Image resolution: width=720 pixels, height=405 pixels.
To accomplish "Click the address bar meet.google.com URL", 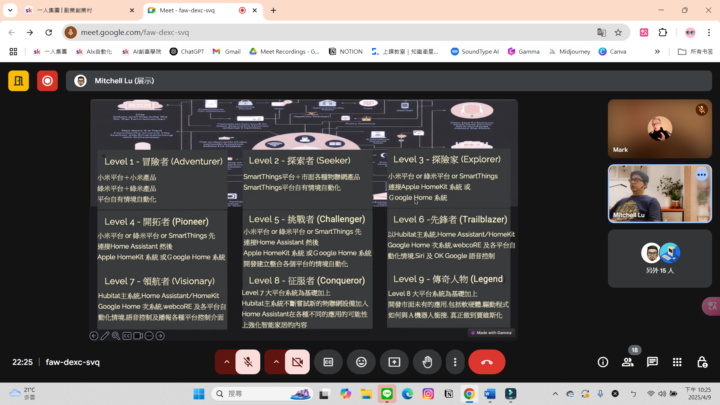I will click(135, 33).
